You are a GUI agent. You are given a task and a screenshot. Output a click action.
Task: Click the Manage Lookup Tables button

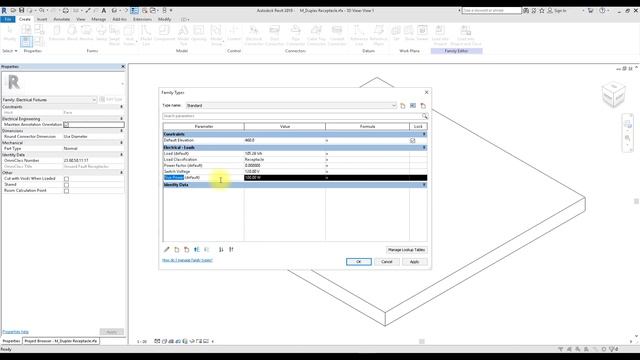pyautogui.click(x=407, y=249)
